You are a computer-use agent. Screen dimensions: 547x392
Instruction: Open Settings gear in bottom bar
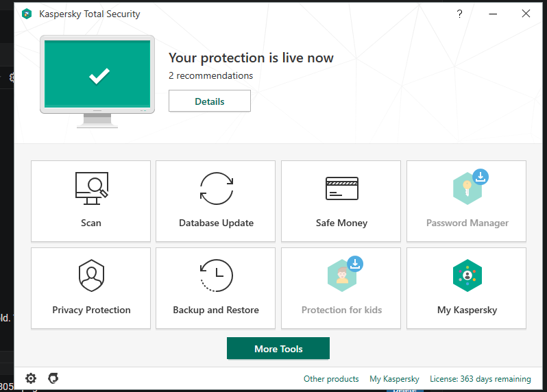tap(31, 378)
